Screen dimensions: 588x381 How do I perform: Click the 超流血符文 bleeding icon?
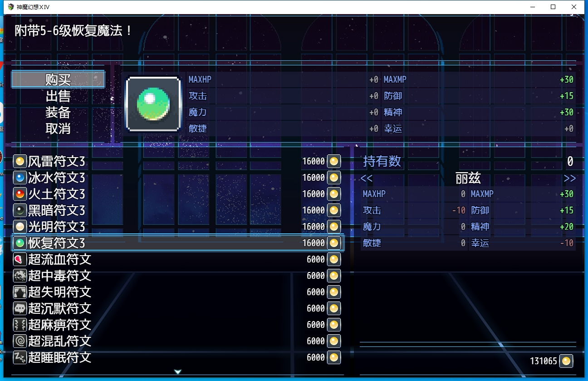(20, 259)
